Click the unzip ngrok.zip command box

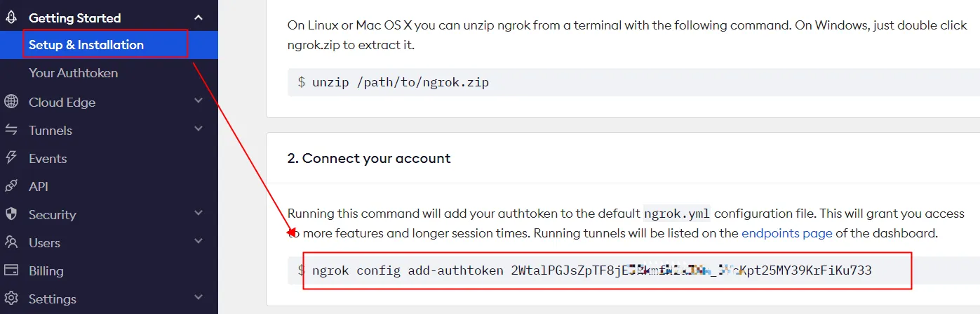633,82
